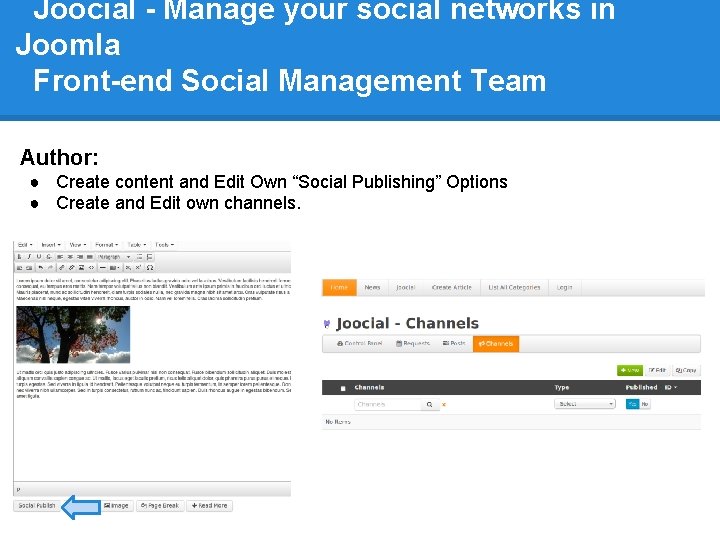Sort by the Channels column header
This screenshot has width=720, height=540.
tap(369, 388)
